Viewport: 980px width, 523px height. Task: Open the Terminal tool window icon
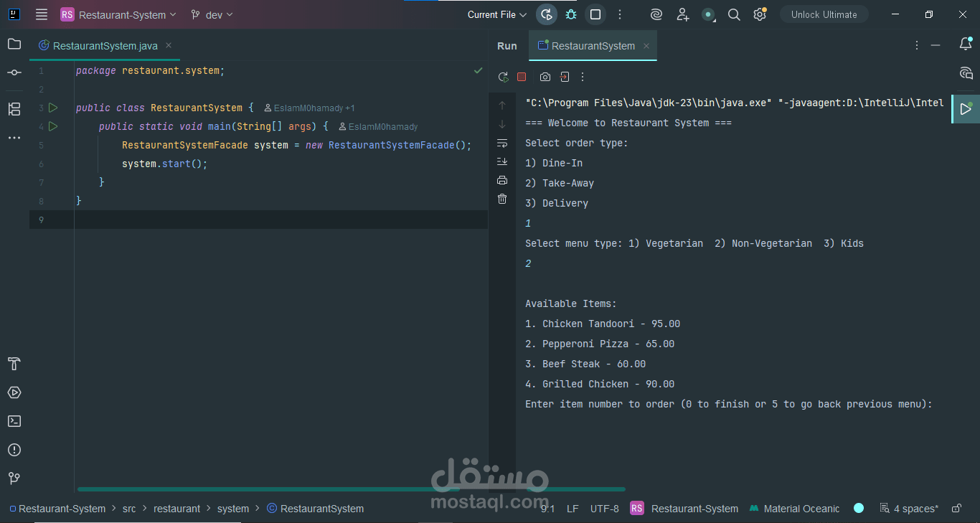coord(14,421)
